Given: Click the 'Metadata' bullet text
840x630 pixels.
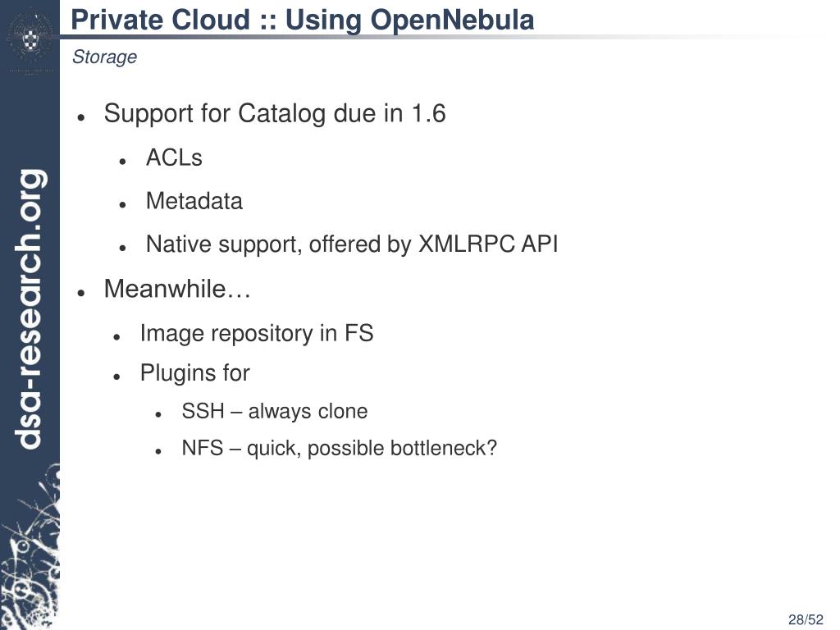Looking at the screenshot, I should [x=194, y=201].
